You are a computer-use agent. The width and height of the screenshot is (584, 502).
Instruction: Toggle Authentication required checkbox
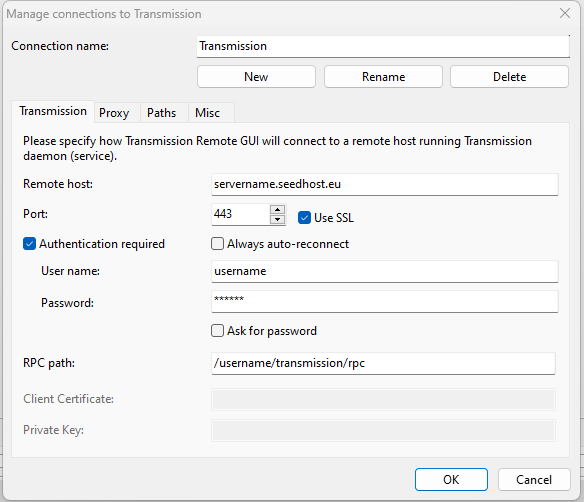tap(29, 244)
